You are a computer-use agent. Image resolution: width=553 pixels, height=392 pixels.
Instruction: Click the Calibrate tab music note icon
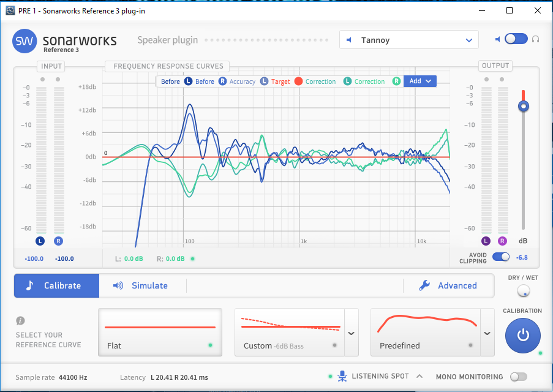(29, 285)
